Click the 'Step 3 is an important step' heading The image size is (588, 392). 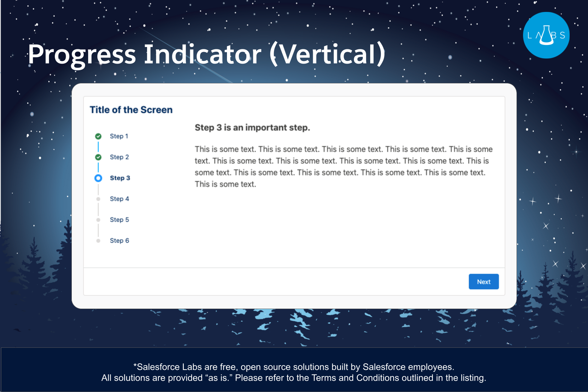(252, 128)
